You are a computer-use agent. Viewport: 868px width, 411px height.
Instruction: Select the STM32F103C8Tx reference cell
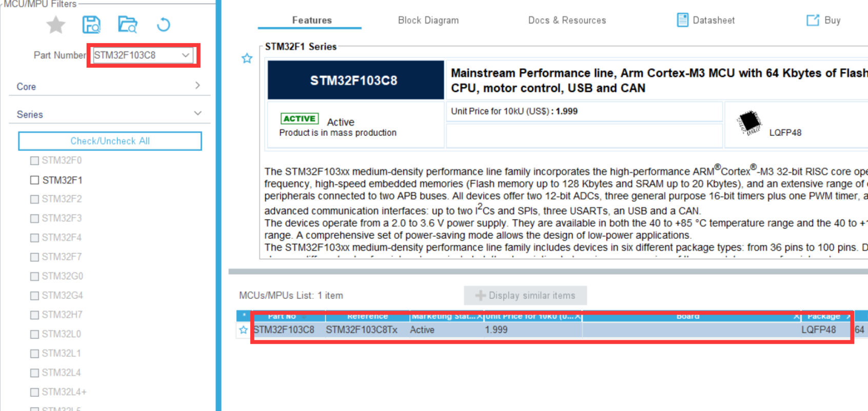coord(362,330)
